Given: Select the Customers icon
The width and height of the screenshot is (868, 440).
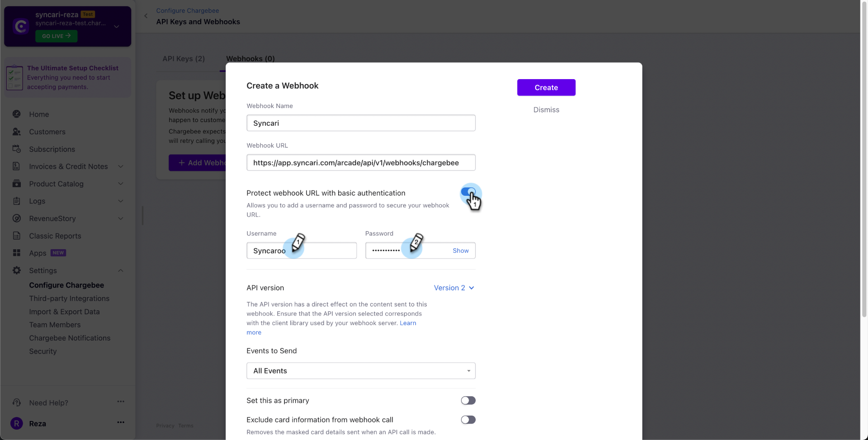Looking at the screenshot, I should pos(16,132).
